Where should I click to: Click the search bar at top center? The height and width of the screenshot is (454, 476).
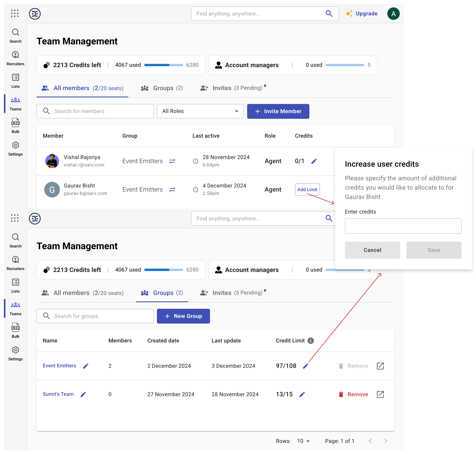[x=264, y=14]
